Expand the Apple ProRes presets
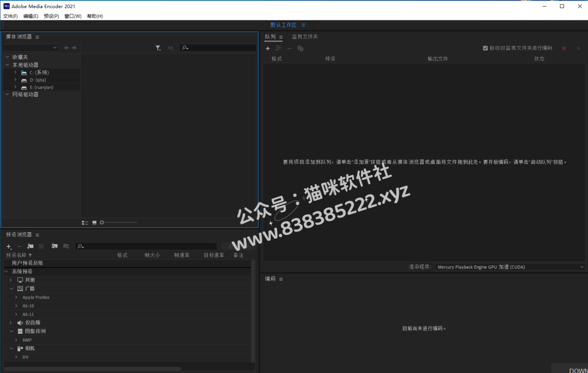Screen dimensions: 588x373 [x=16, y=297]
